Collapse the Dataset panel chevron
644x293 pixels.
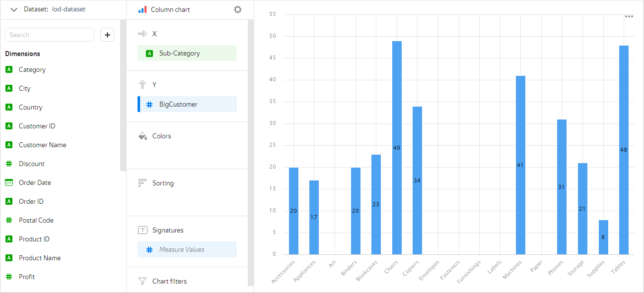pos(14,9)
